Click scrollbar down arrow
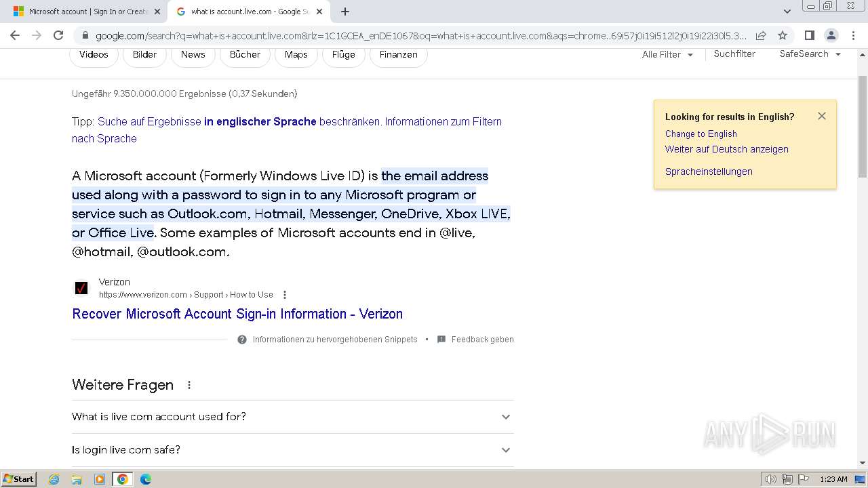868x488 pixels. coord(863,463)
